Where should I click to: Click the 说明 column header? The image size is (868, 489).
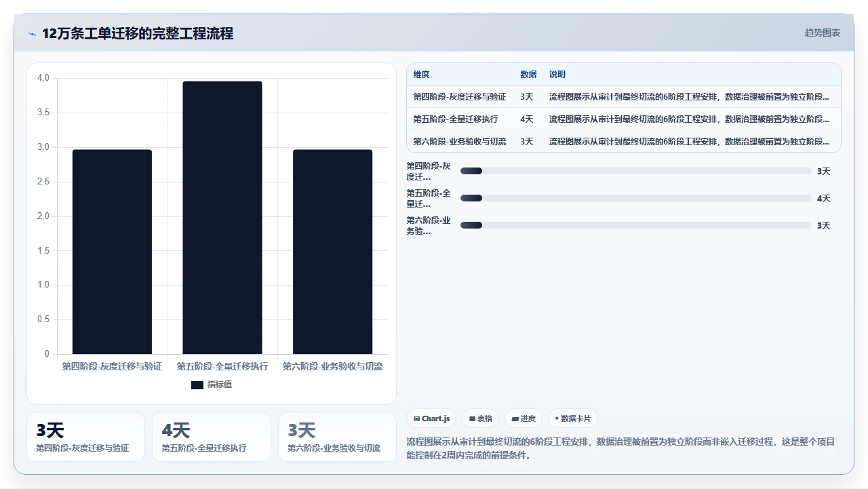tap(557, 75)
